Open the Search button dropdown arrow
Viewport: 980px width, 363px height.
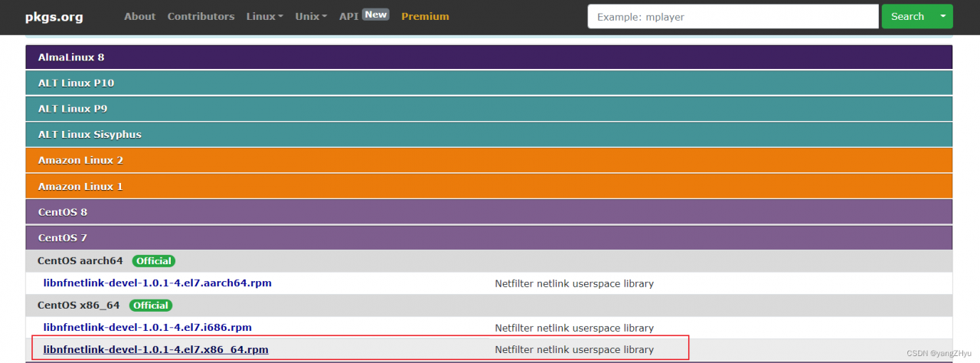942,16
